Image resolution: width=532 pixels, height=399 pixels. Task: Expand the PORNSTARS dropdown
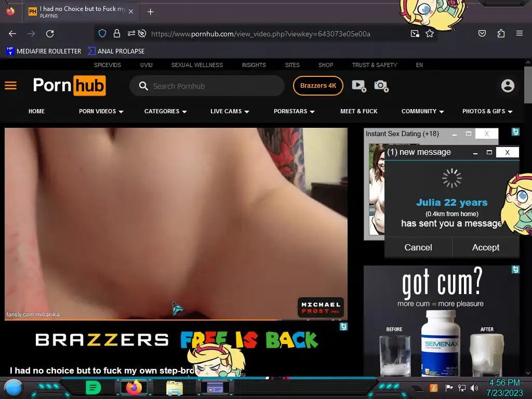(x=294, y=111)
